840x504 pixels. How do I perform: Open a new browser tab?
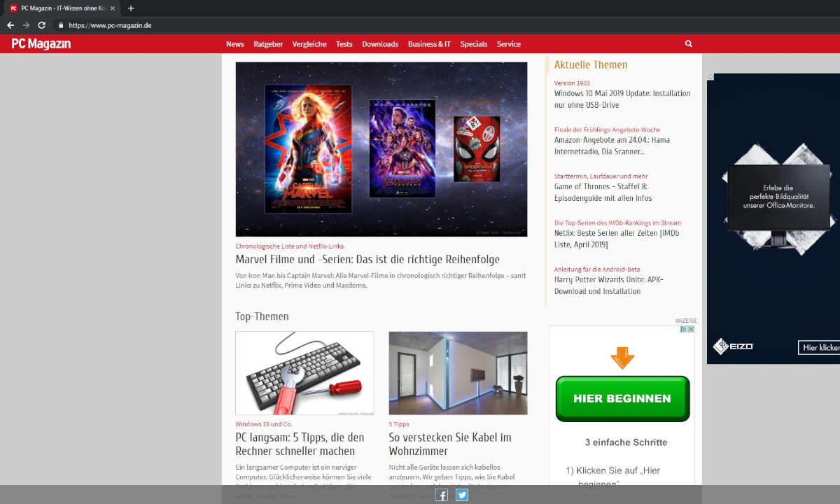(131, 8)
